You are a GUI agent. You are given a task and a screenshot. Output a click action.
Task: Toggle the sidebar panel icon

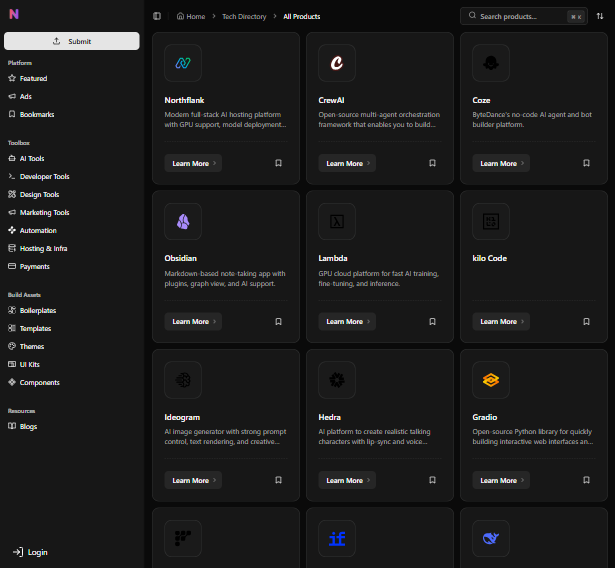tap(157, 16)
